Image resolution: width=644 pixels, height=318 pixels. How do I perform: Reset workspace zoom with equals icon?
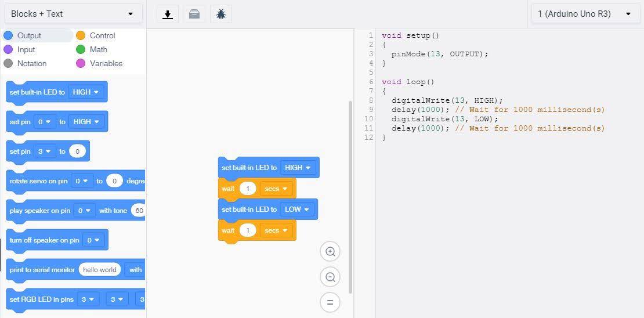(330, 303)
